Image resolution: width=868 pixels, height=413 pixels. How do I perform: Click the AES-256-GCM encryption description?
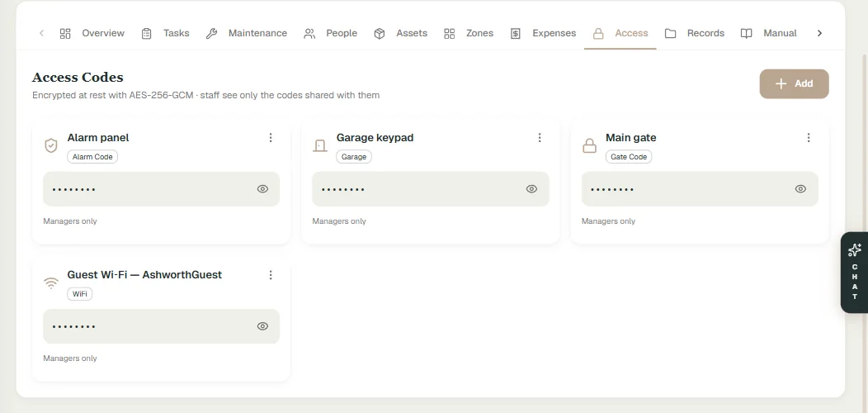point(206,95)
